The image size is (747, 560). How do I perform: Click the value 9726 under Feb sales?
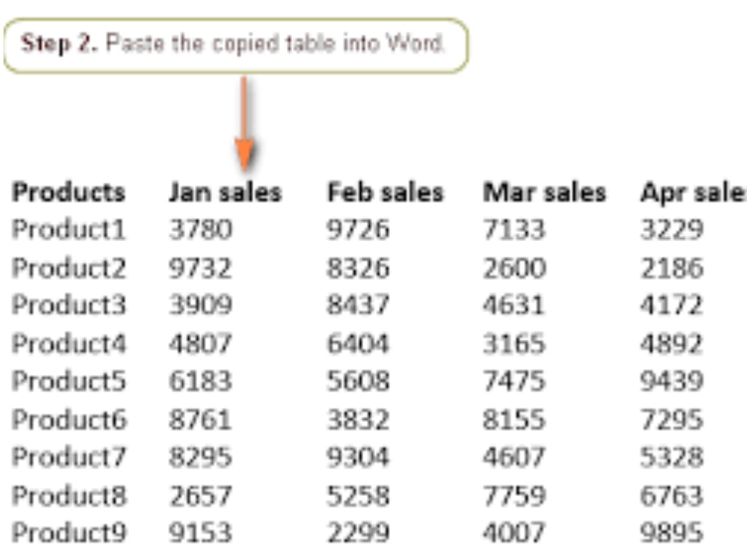(x=358, y=229)
